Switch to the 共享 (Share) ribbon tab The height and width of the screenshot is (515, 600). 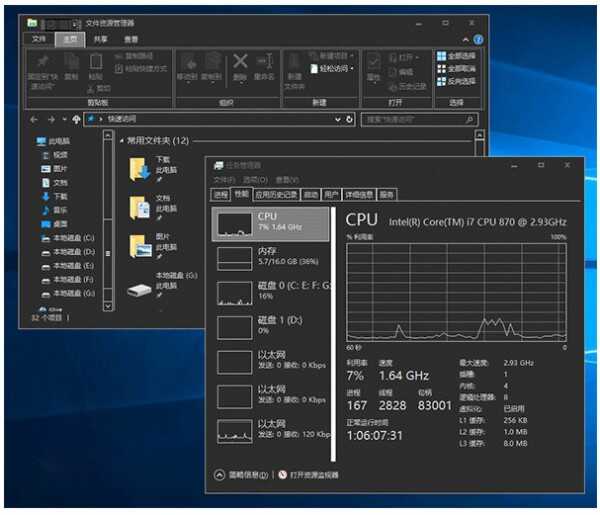[100, 39]
